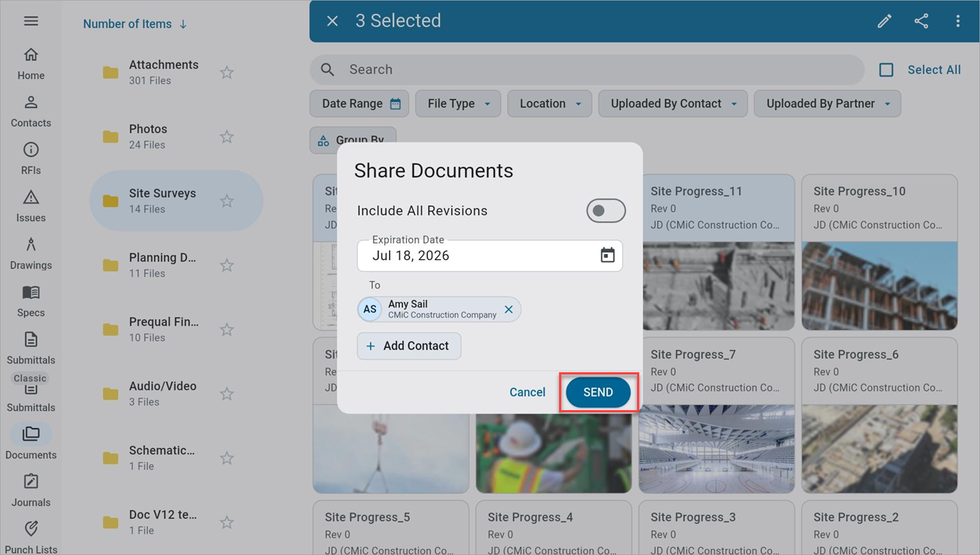Open Submittals Classic in sidebar
The width and height of the screenshot is (980, 555).
pos(30,394)
